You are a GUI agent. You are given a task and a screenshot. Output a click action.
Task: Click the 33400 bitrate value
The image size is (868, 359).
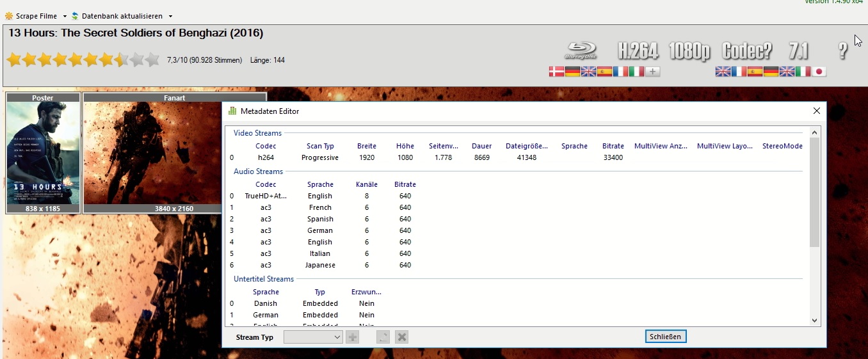(x=613, y=157)
